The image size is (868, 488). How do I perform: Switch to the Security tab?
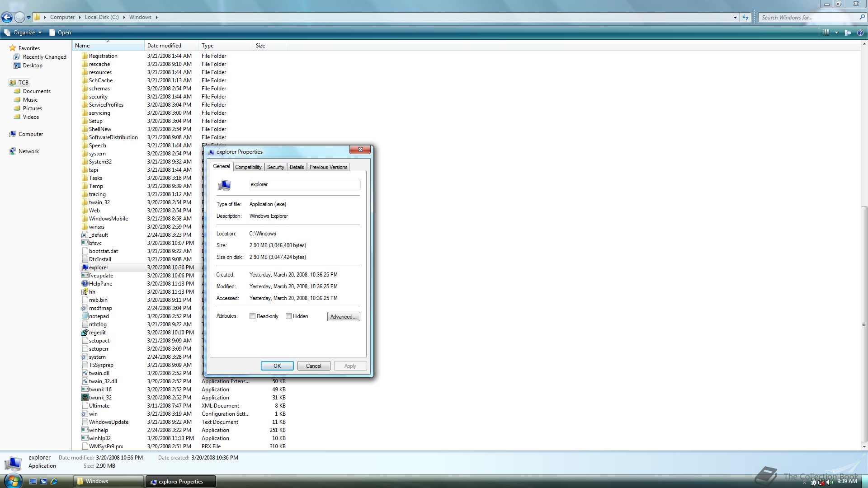[x=275, y=167]
